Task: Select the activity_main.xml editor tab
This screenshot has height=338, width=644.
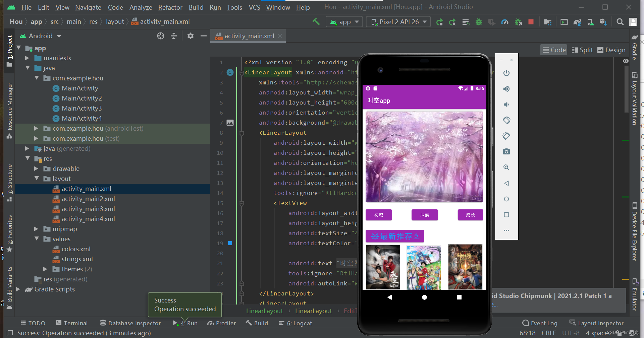Action: coord(249,36)
